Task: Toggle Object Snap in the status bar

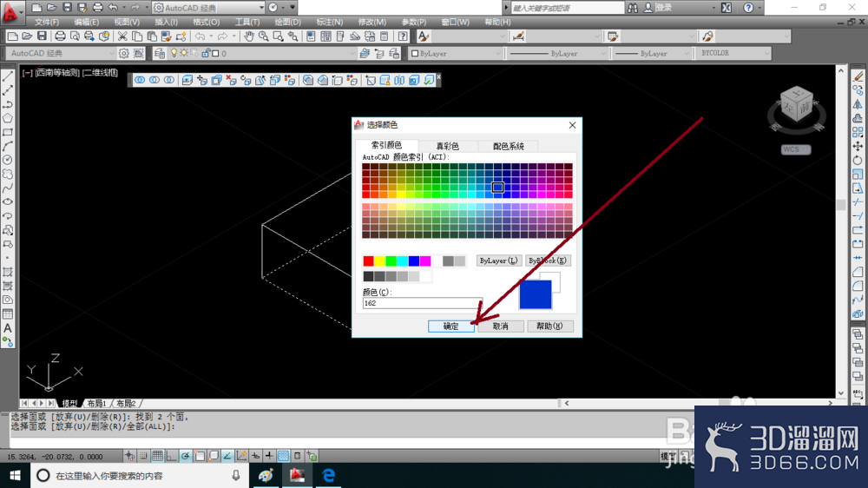Action: point(200,456)
